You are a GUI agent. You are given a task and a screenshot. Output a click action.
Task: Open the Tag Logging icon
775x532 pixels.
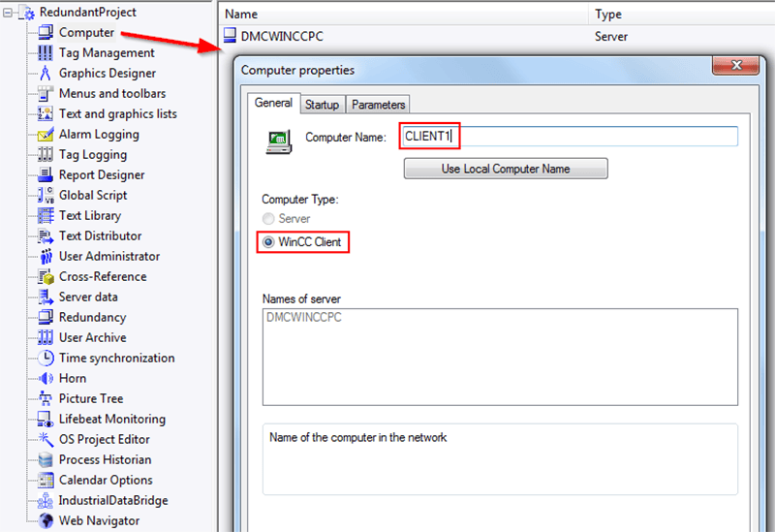[x=46, y=154]
